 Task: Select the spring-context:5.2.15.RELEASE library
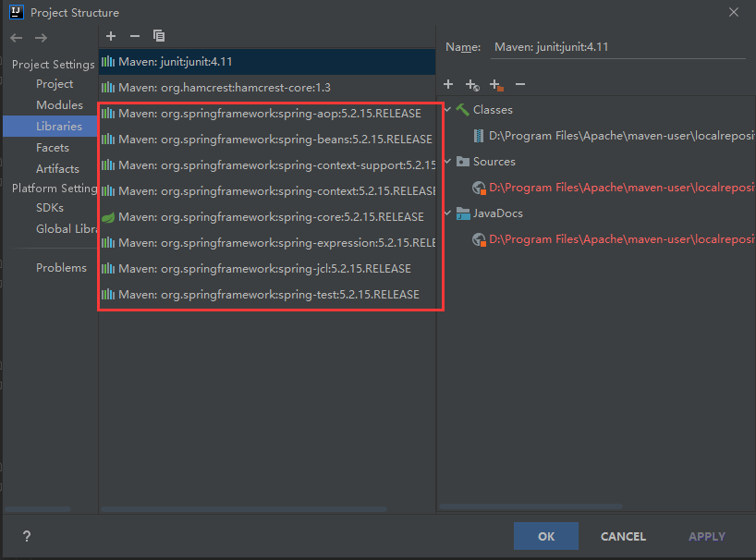pos(267,191)
